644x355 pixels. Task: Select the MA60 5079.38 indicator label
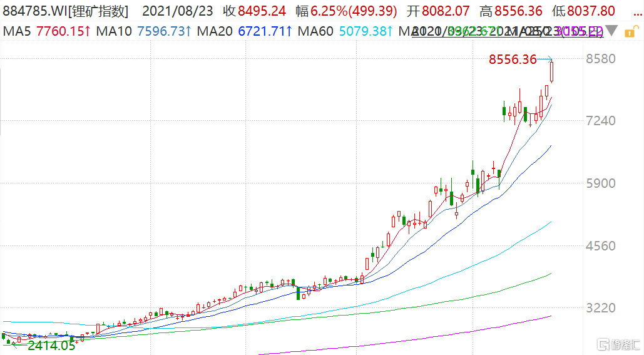[x=345, y=31]
